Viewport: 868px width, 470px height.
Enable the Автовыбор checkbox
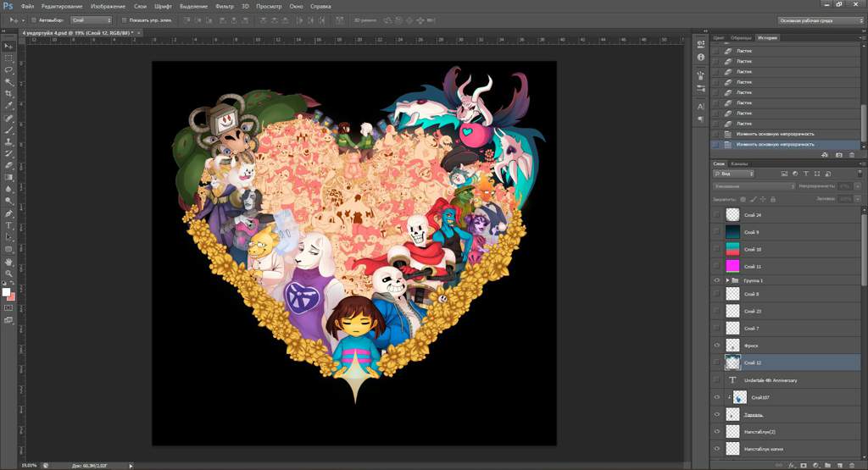[34, 20]
